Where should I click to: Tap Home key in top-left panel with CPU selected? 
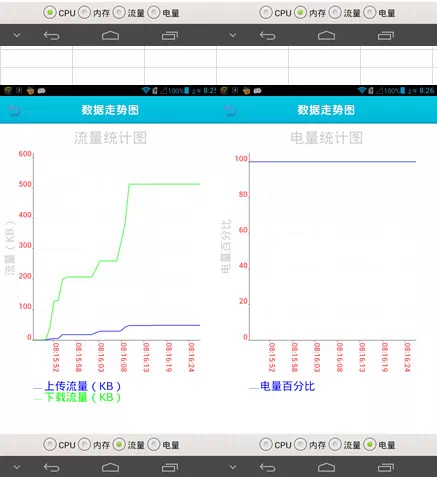point(110,35)
